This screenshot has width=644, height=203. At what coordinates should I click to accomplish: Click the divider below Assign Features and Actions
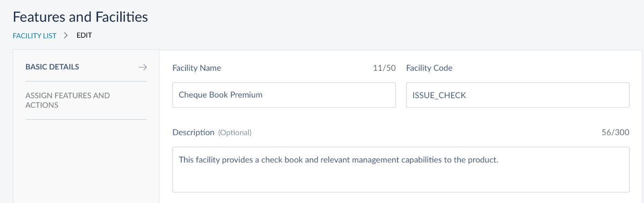[86, 119]
